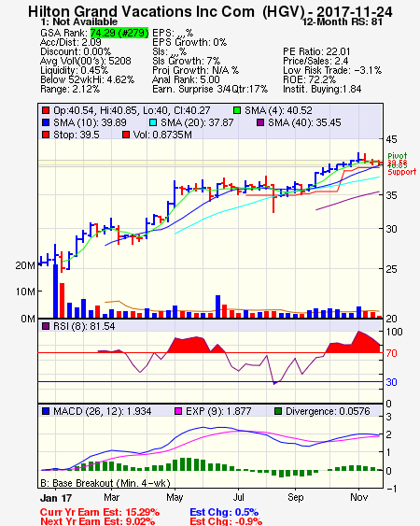Click the blue MACD legend swatch

coord(46,411)
